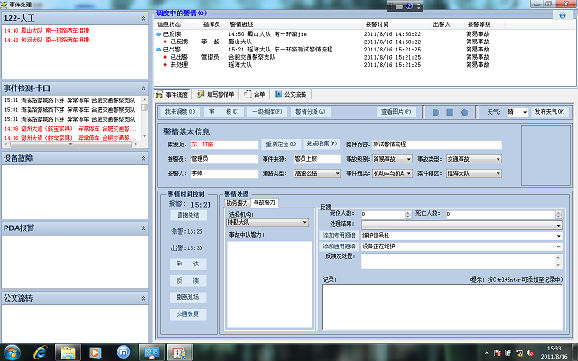Click the 警情分流(A) button
This screenshot has width=578, height=361.
click(x=310, y=112)
